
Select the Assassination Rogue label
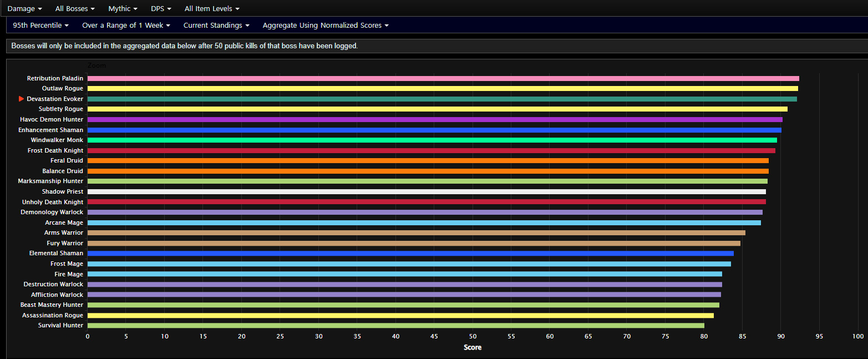pos(53,315)
